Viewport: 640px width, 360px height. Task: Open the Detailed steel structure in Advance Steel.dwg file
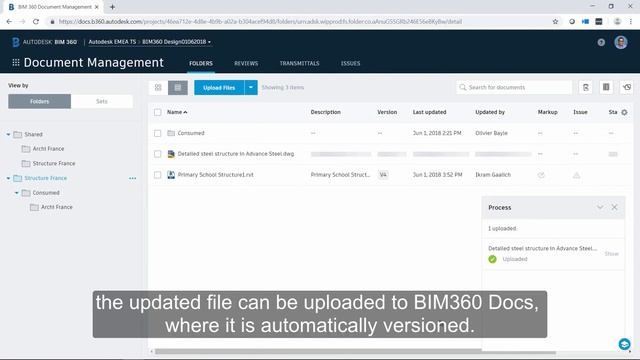coord(236,154)
